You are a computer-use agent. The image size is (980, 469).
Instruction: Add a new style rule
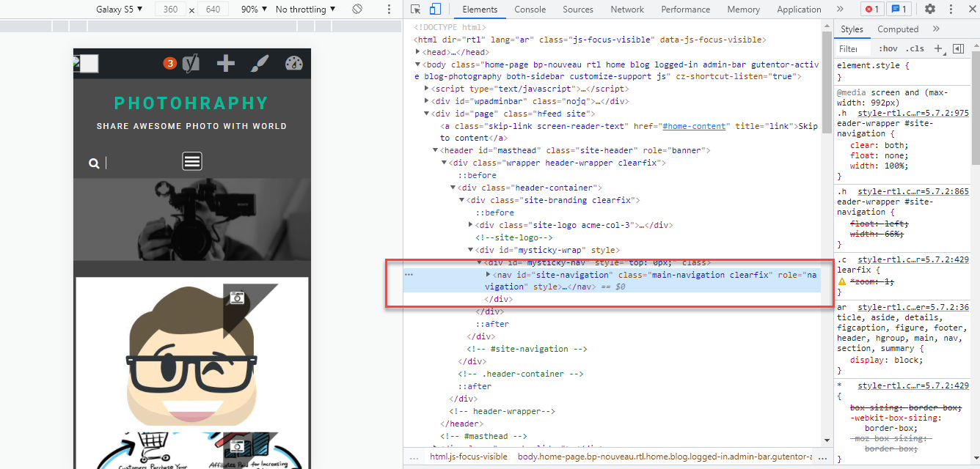point(937,48)
